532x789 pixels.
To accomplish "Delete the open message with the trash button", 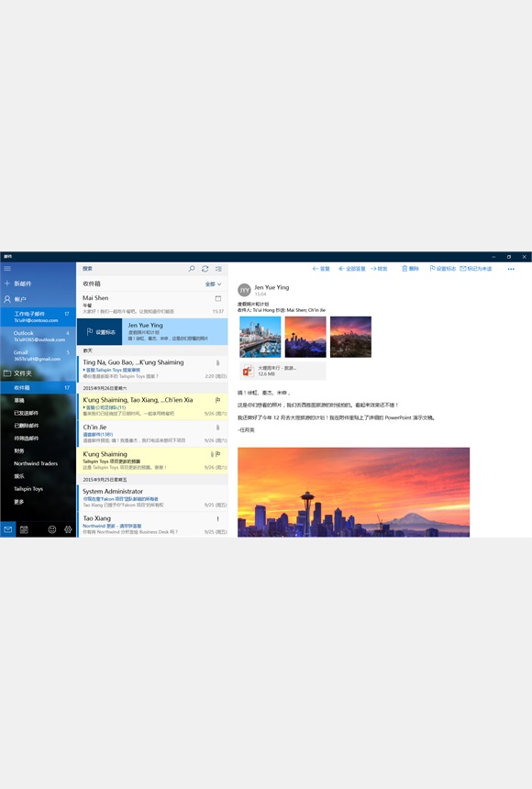I will [x=410, y=269].
